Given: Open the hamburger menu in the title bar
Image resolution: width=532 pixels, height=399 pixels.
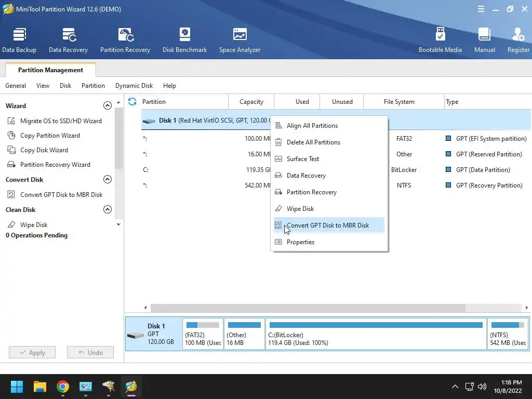Looking at the screenshot, I should [481, 9].
